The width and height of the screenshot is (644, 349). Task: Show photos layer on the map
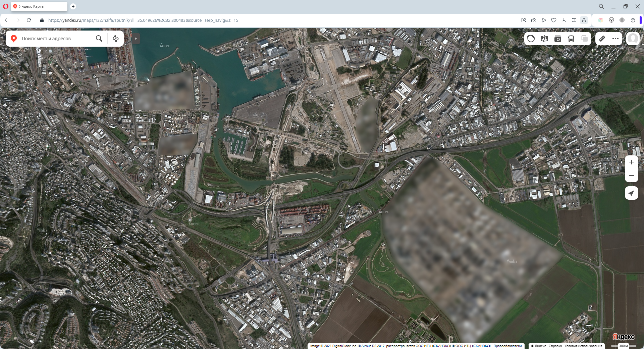click(558, 39)
